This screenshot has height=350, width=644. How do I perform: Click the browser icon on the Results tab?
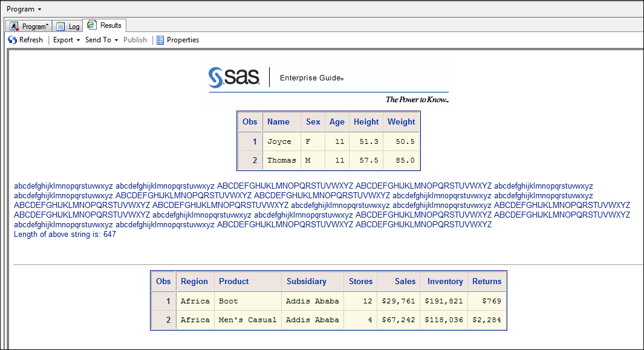[x=93, y=26]
